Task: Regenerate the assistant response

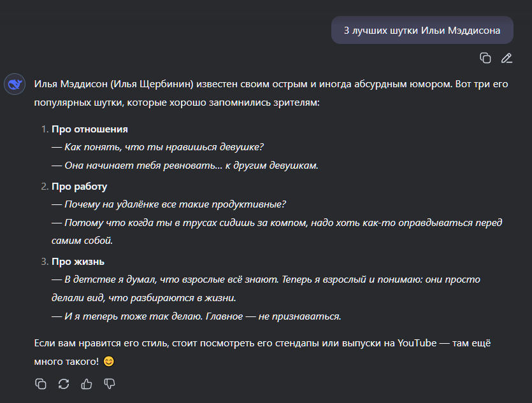Action: 64,384
